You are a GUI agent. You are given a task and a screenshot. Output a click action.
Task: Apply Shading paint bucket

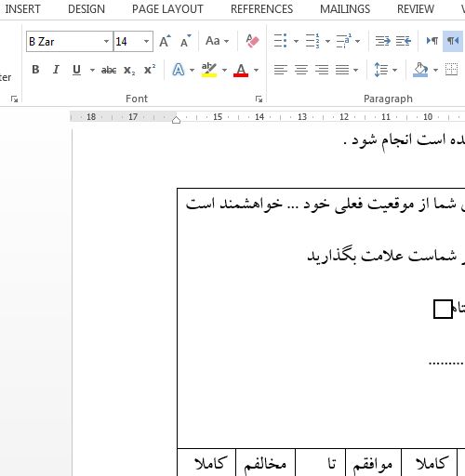[420, 70]
